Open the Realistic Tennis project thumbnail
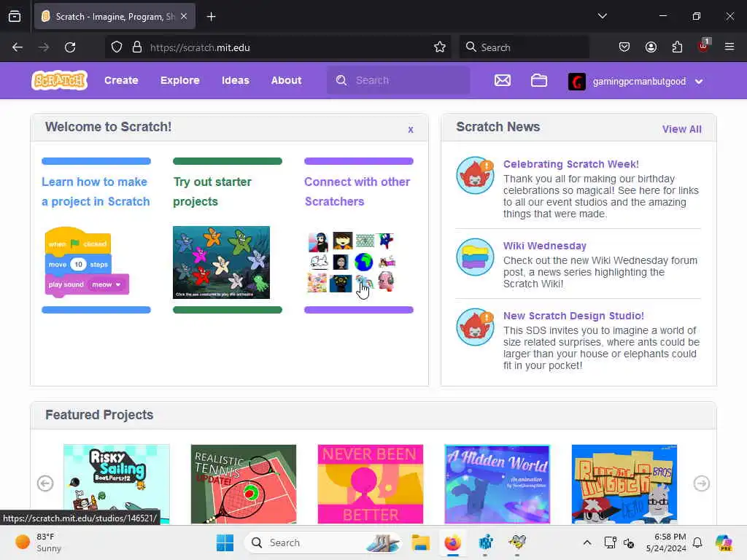This screenshot has width=747, height=560. [x=244, y=484]
